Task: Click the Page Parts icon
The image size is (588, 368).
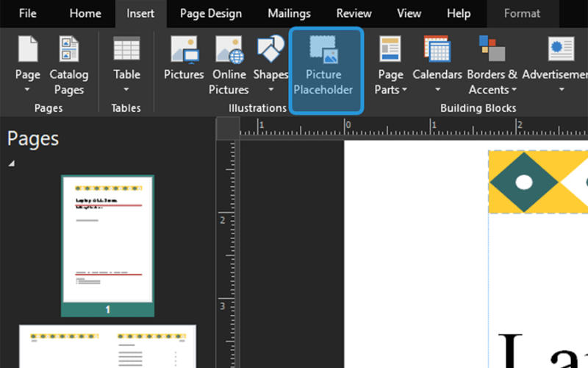Action: pos(390,49)
